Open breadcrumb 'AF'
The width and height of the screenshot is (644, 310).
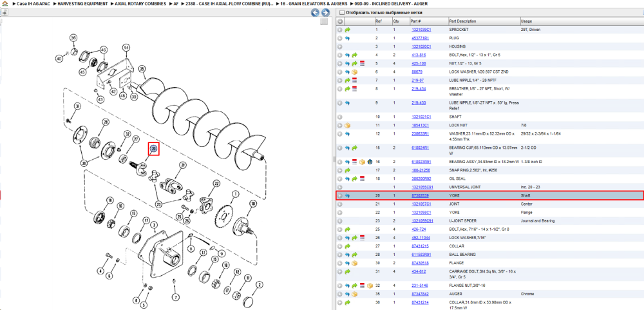(x=176, y=3)
